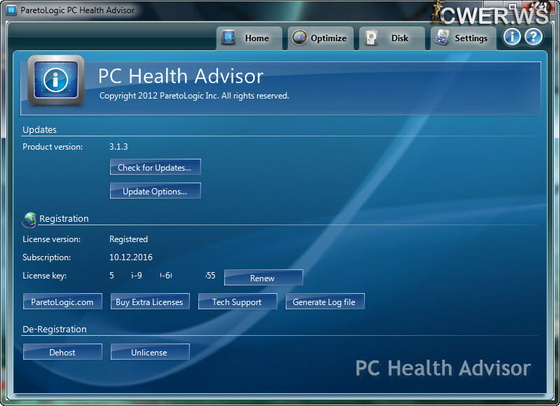Viewport: 560px width, 406px height.
Task: Select product version value 3.1.3
Action: coord(119,146)
